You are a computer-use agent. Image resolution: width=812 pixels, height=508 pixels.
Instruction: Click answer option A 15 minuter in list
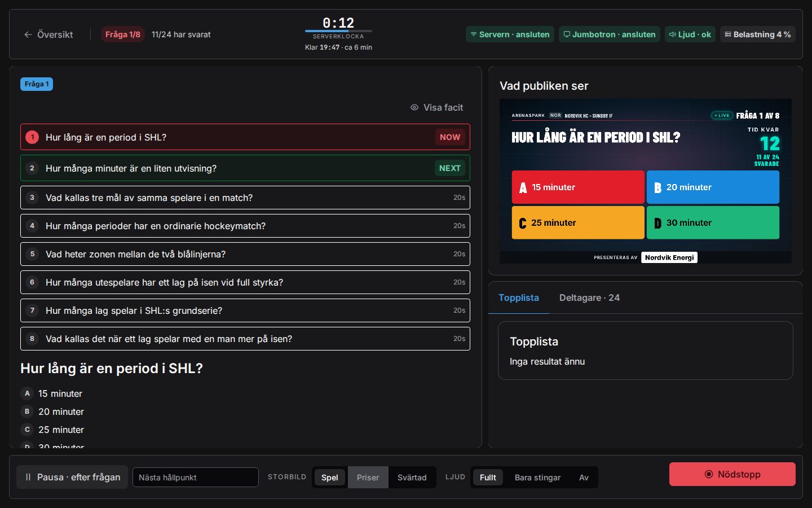pyautogui.click(x=52, y=393)
